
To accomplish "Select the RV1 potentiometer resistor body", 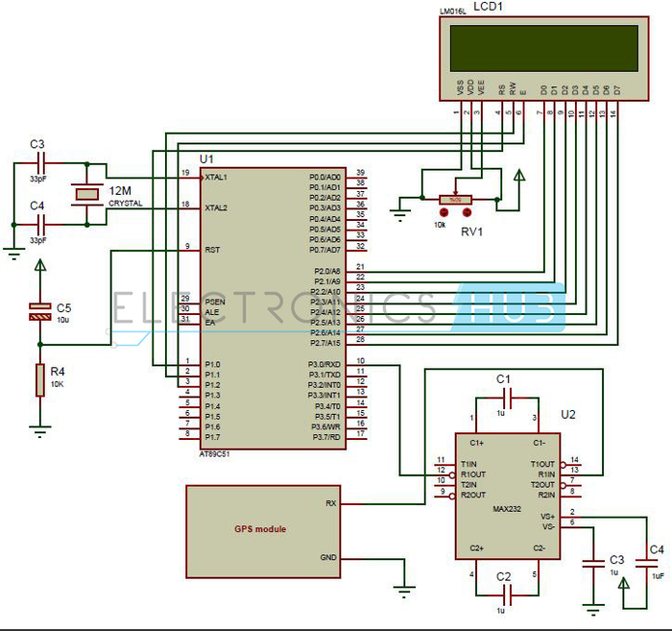I will pos(455,200).
